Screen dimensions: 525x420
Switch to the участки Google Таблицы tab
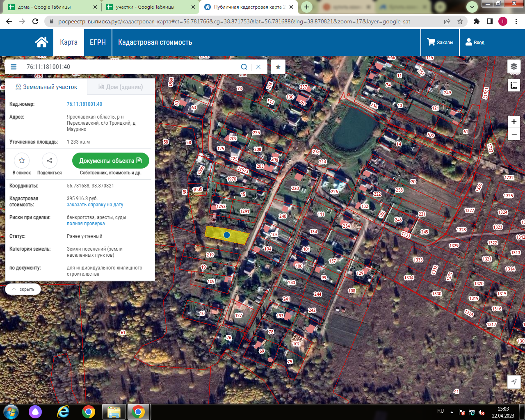pyautogui.click(x=150, y=7)
